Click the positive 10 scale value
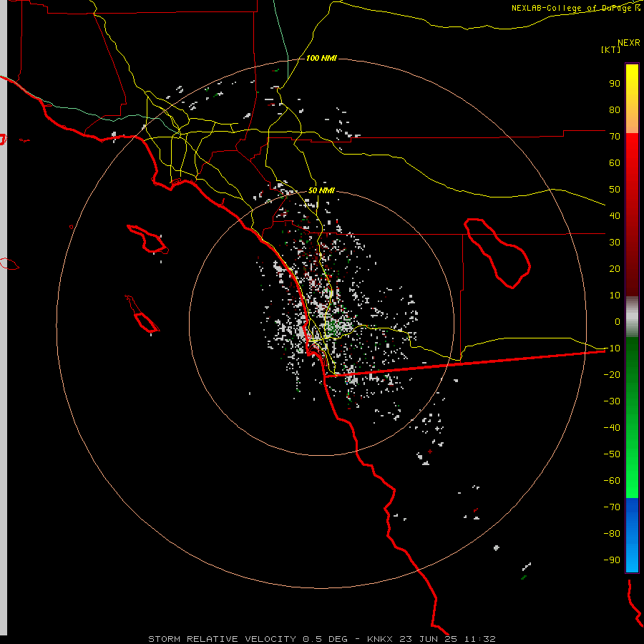This screenshot has height=644, width=644. point(615,296)
